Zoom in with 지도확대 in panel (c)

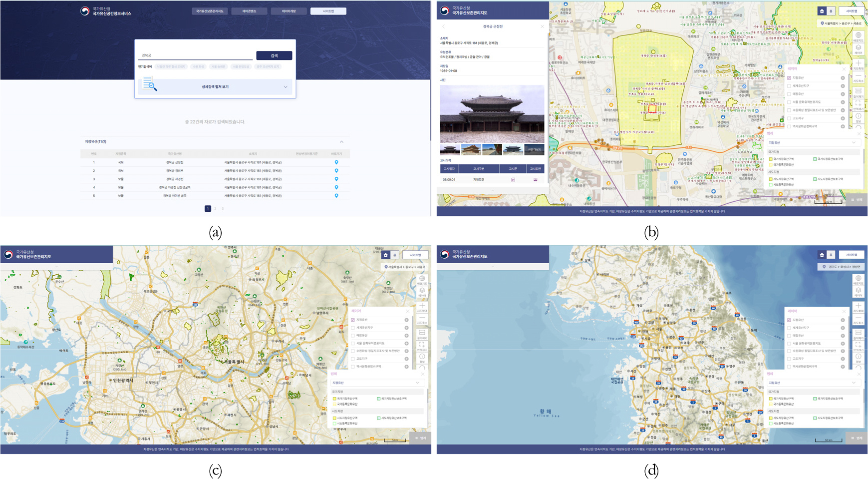[x=422, y=306]
